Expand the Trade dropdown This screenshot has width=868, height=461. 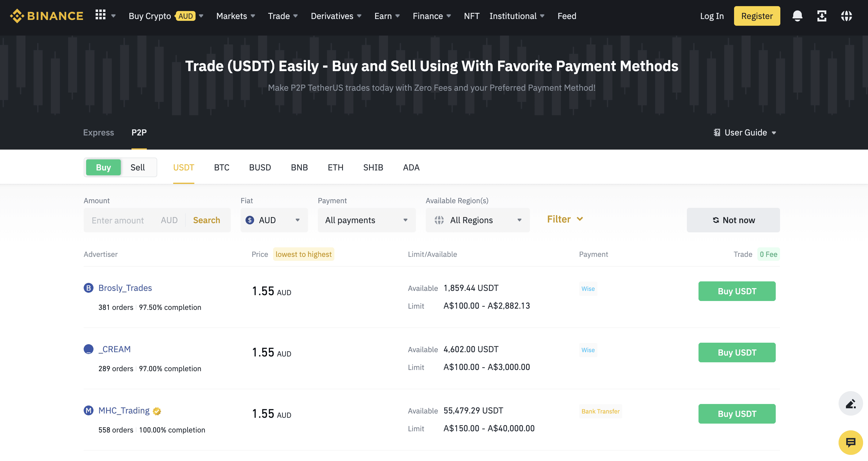[283, 16]
